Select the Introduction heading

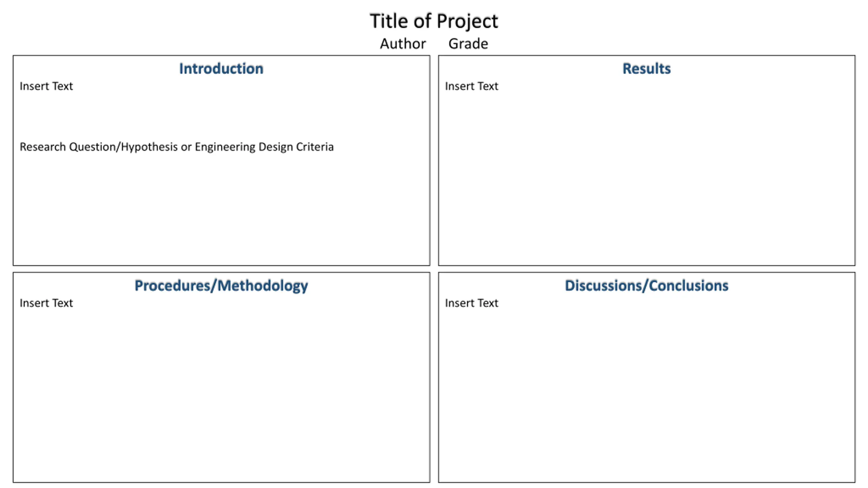coord(221,68)
